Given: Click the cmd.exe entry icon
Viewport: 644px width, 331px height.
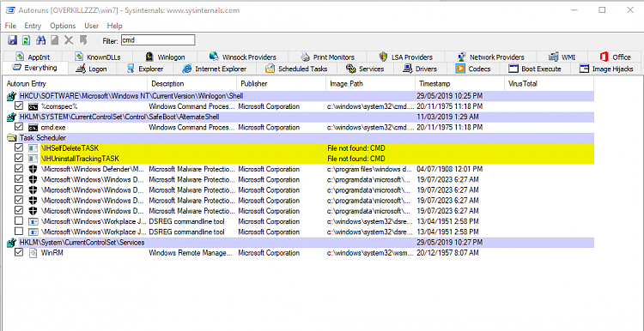Looking at the screenshot, I should coord(33,128).
